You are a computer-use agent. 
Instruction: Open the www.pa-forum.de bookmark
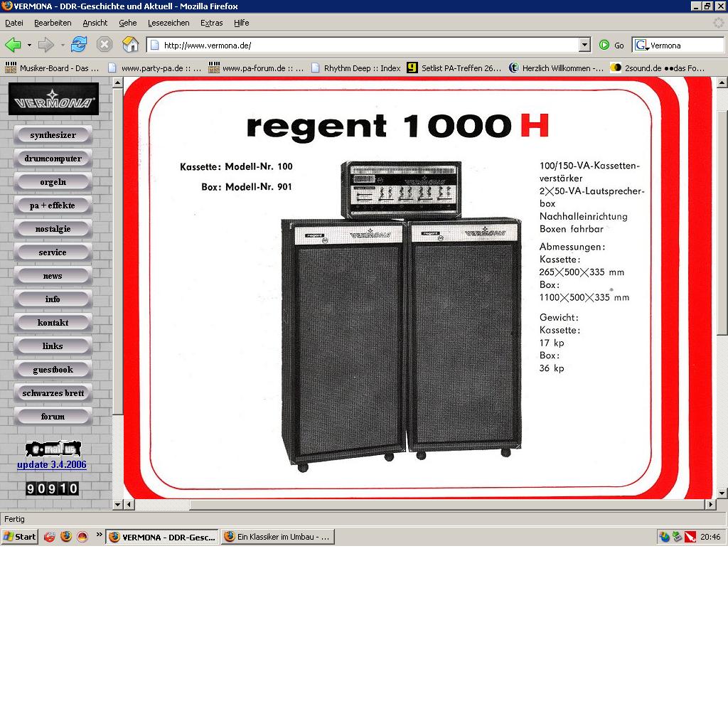(x=256, y=68)
